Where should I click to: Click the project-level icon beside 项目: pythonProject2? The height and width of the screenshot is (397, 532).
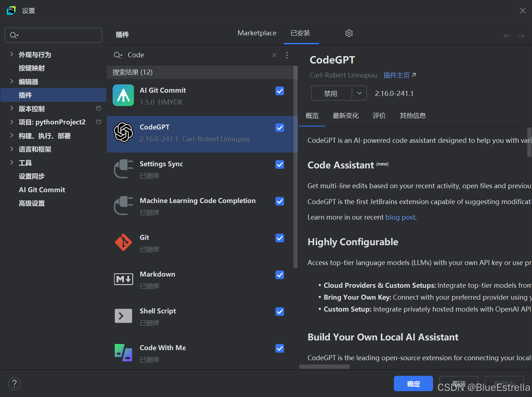[99, 122]
